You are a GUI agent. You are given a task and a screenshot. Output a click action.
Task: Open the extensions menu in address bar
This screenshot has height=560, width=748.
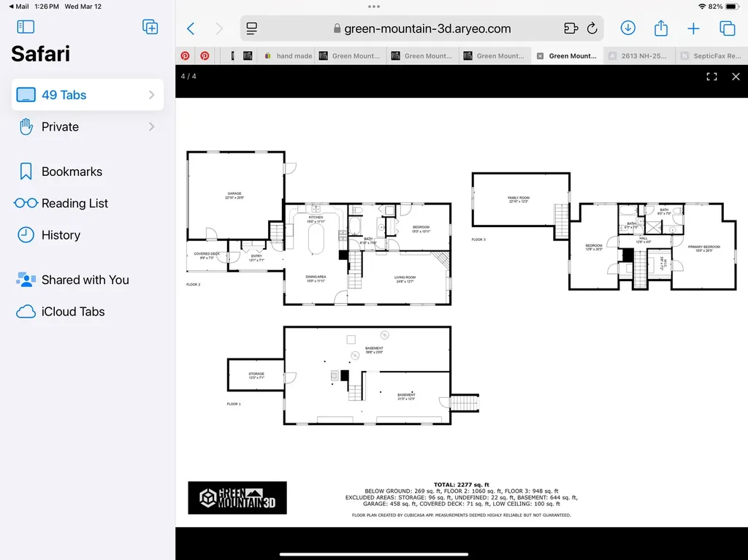click(x=570, y=28)
